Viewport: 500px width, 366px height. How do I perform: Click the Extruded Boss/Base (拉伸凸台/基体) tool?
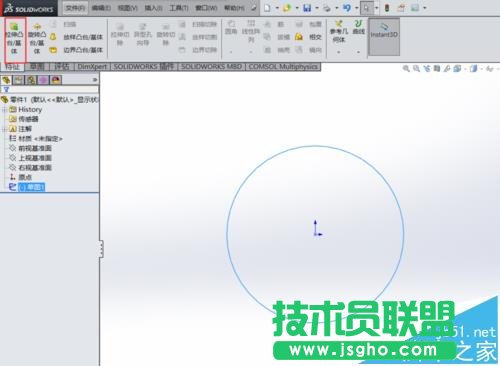pos(14,39)
